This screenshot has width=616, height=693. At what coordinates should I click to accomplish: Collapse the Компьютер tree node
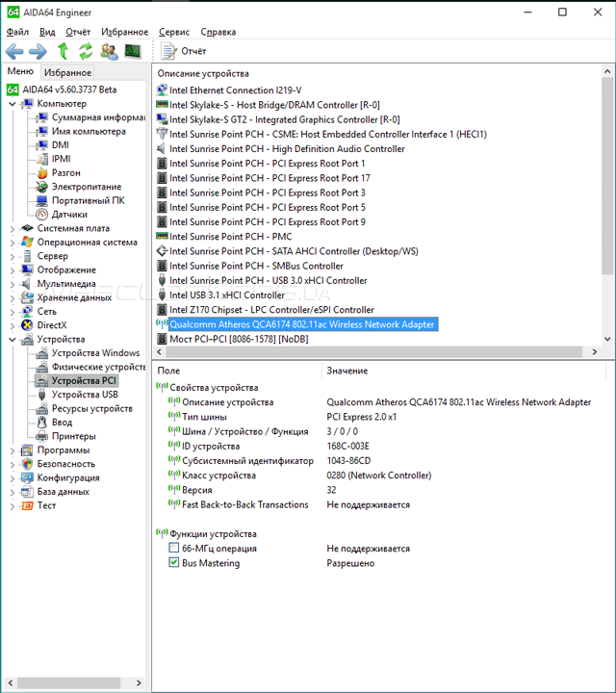[x=13, y=104]
